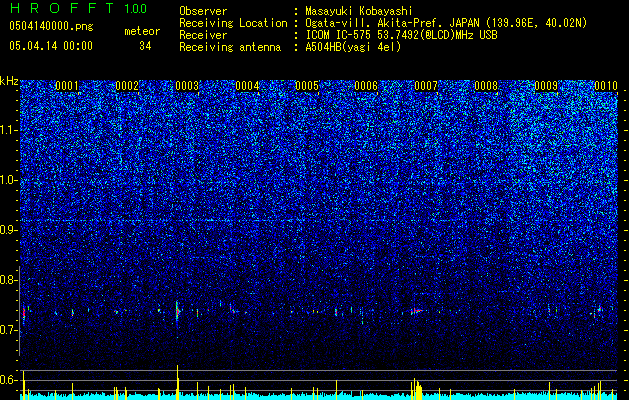The width and height of the screenshot is (629, 400).
Task: Click the 0.7 kHz axis label
Action: click(x=9, y=330)
